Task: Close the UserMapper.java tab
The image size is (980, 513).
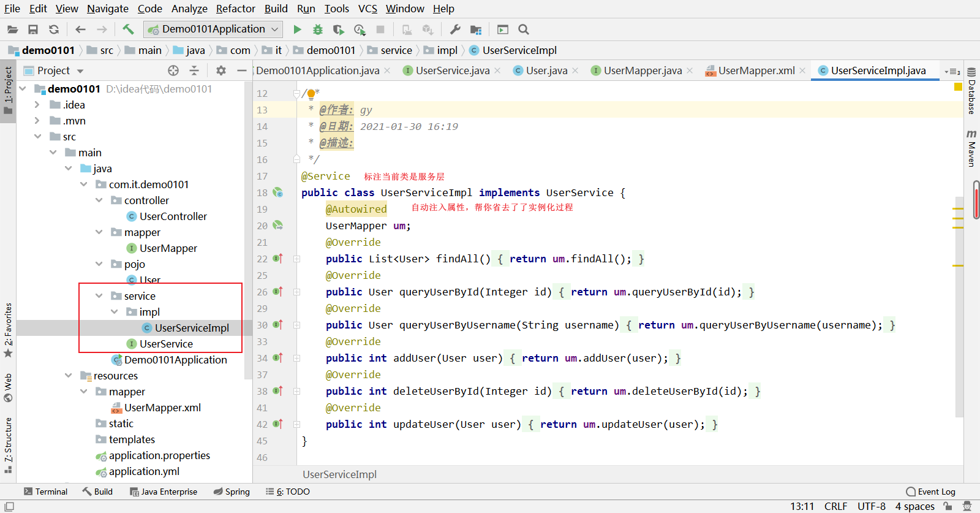Action: pyautogui.click(x=690, y=70)
